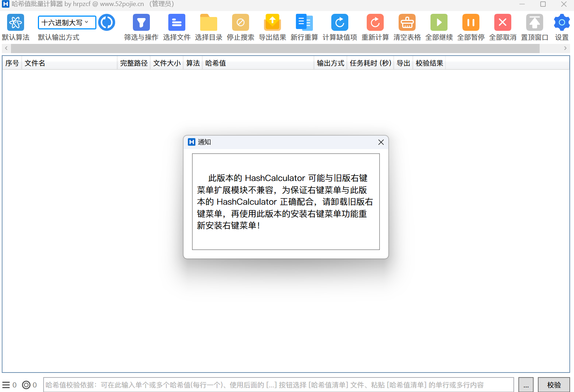574x392 pixels.
Task: Click the 输出方式 column header
Action: coord(331,63)
